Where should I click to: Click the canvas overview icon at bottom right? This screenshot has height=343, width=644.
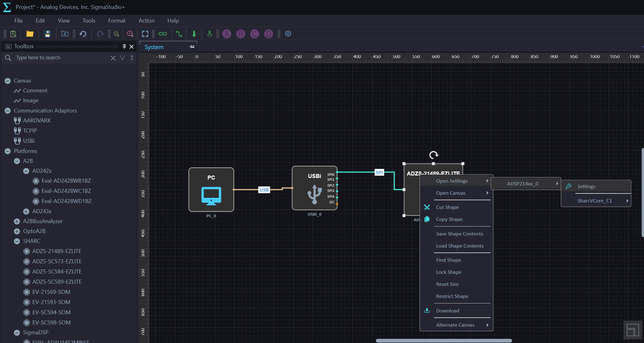pyautogui.click(x=633, y=330)
